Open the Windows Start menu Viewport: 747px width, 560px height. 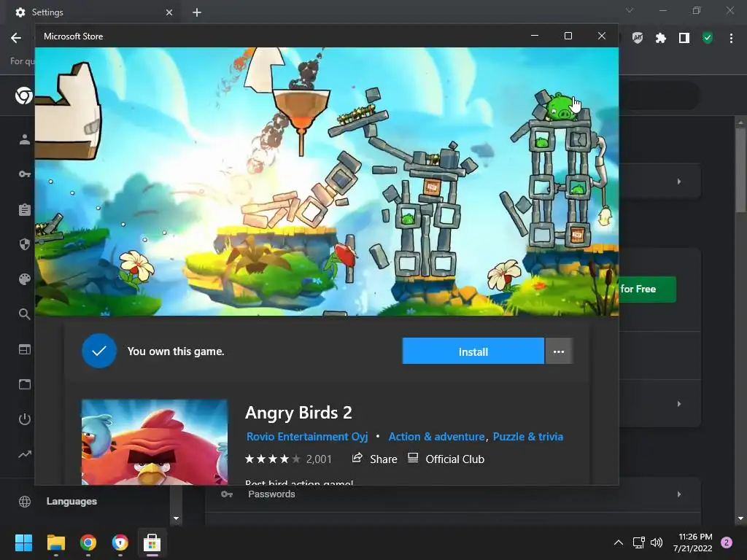click(23, 542)
